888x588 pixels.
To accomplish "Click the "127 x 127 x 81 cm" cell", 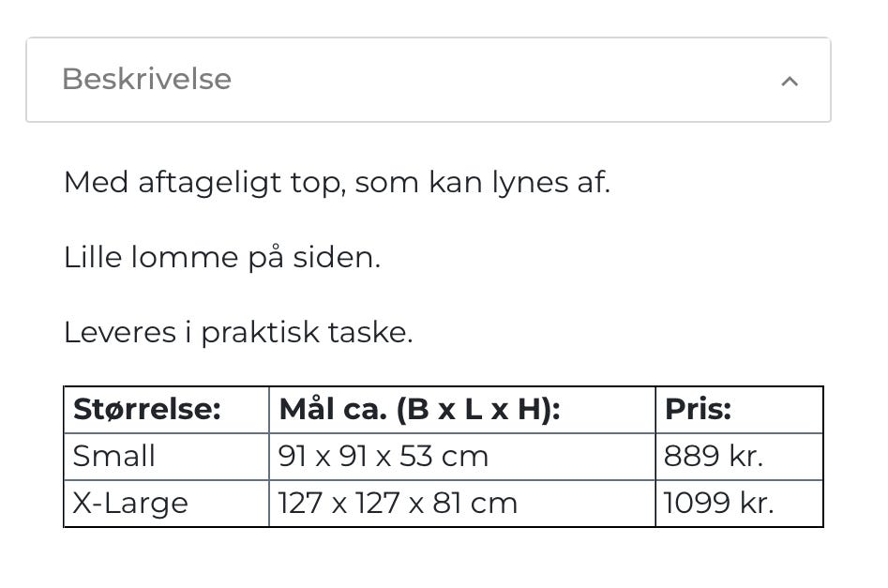I will coord(398,504).
